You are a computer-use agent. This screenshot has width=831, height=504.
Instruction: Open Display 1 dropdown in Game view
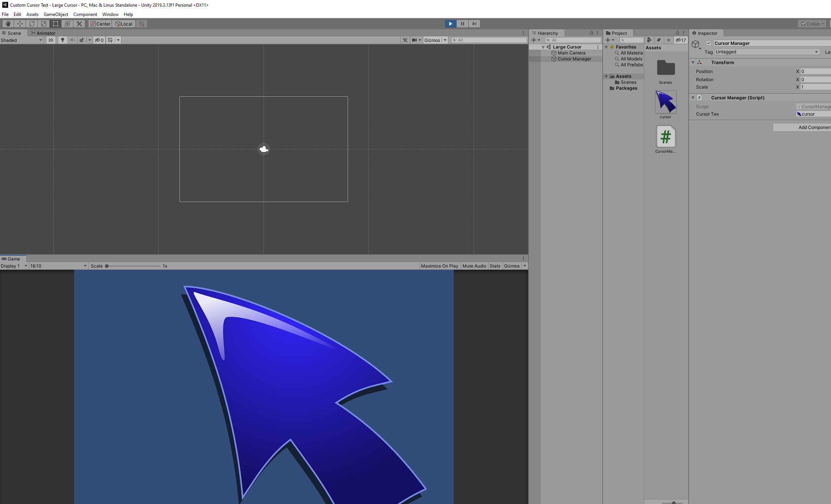pos(14,266)
